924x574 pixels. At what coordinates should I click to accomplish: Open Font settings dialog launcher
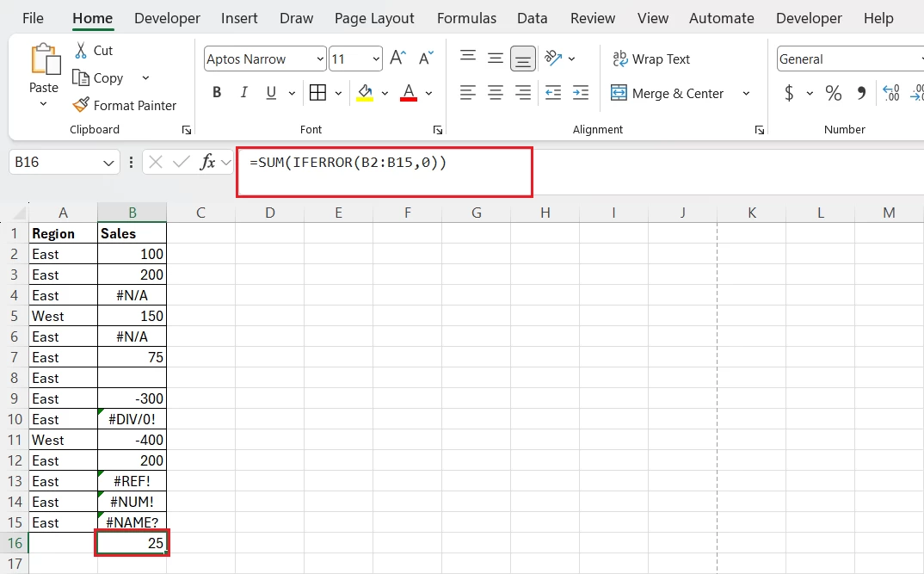pyautogui.click(x=438, y=130)
